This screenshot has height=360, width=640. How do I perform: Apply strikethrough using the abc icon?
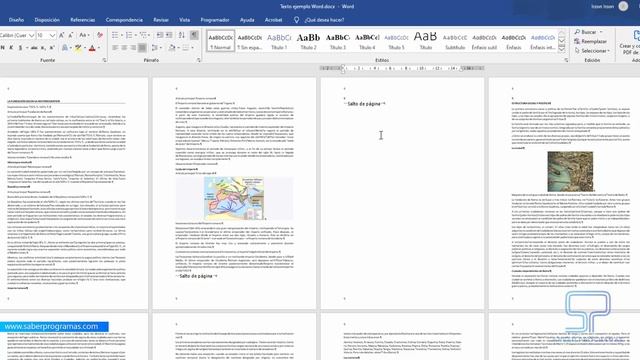coord(34,48)
